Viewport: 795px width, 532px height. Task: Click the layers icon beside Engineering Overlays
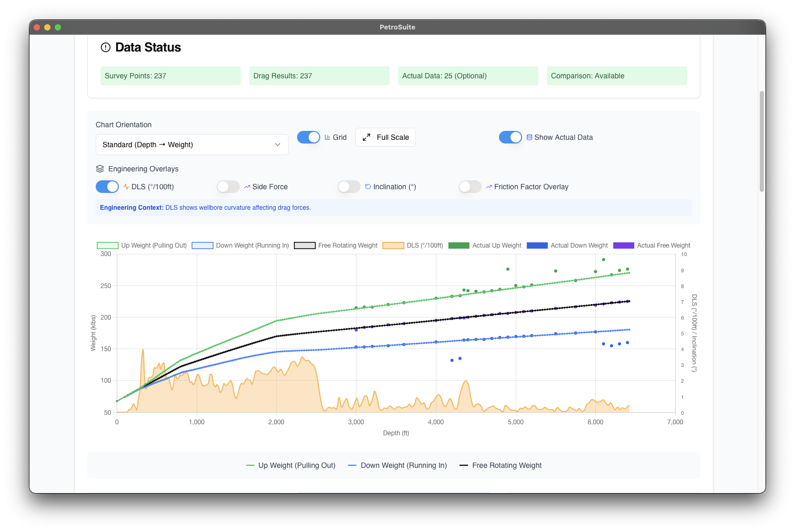tap(100, 169)
